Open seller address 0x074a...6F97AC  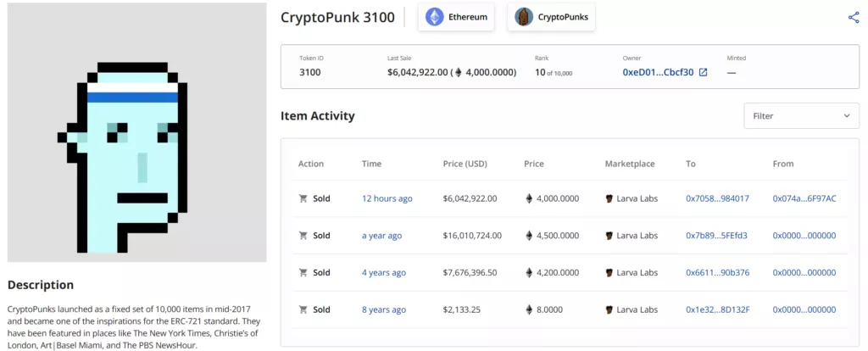tap(804, 198)
